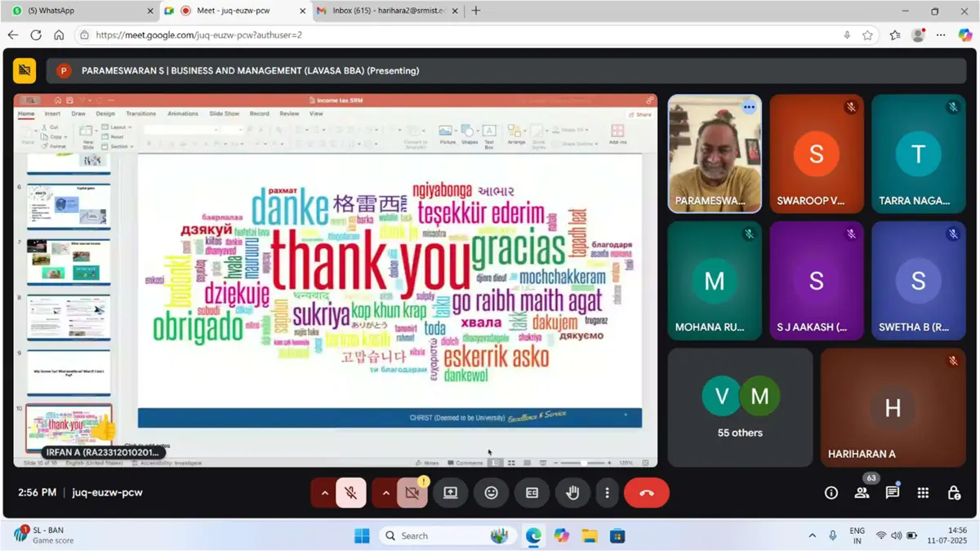The height and width of the screenshot is (551, 980).
Task: Mute or unmute the microphone in Meet
Action: [x=350, y=493]
